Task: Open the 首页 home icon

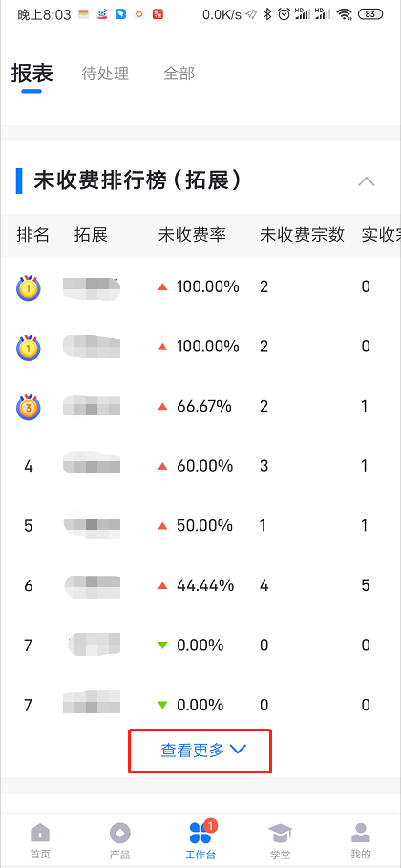Action: [x=40, y=832]
